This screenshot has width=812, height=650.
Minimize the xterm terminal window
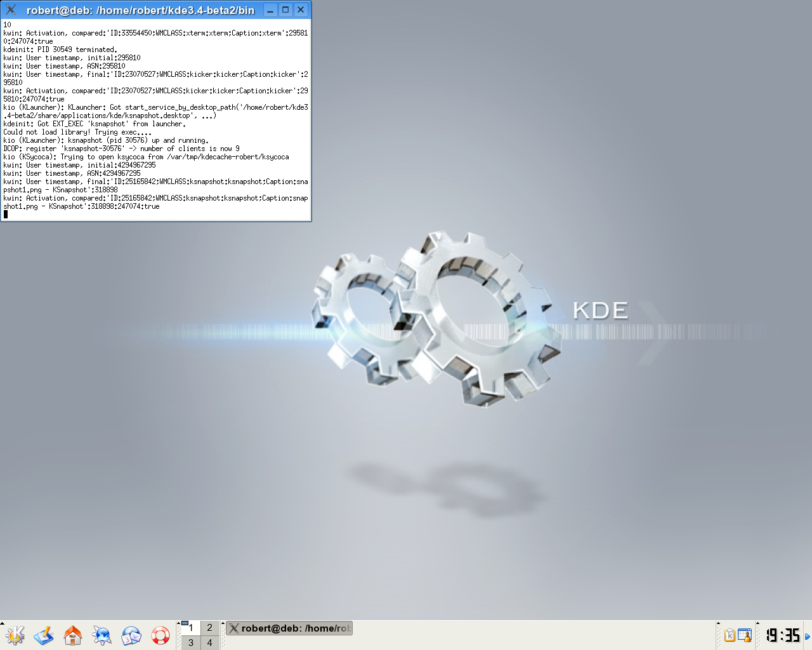tap(270, 10)
